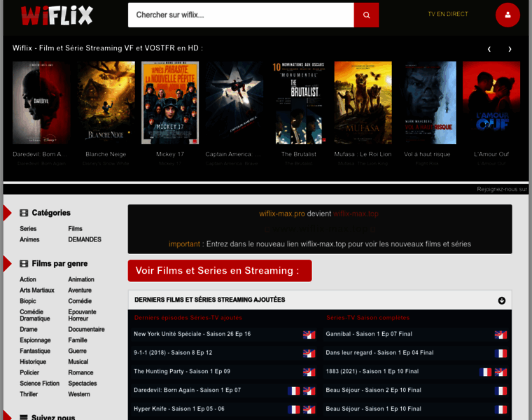This screenshot has height=420, width=532.
Task: Browse Romance genre
Action: tap(80, 373)
